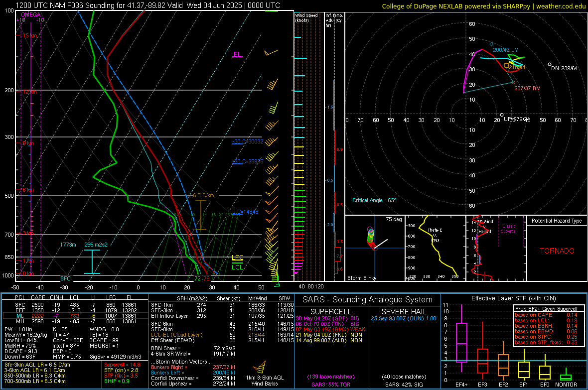Select the EFF parcel row
This screenshot has width=588, height=390.
click(x=75, y=310)
